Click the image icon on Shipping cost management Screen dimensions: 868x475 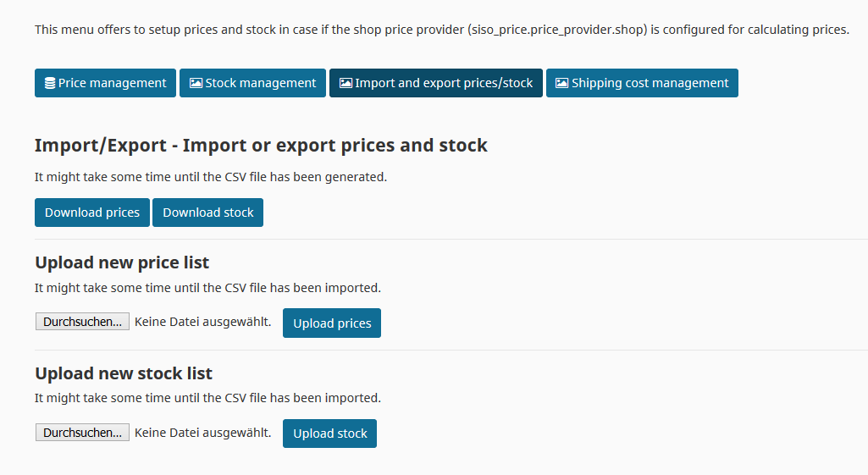click(562, 83)
